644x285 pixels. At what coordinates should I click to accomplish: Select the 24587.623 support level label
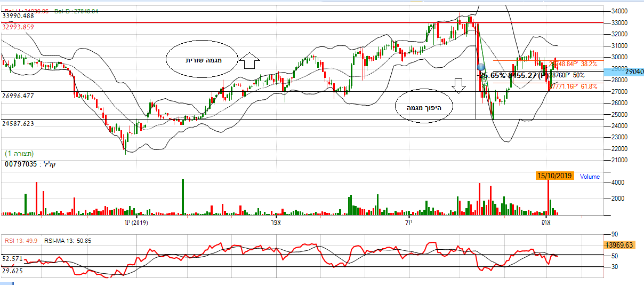pos(18,123)
